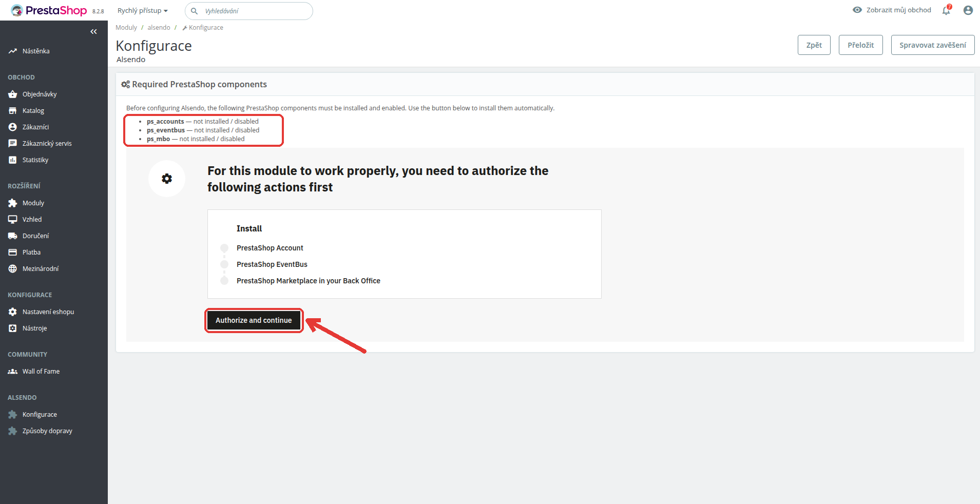Click the Spravovat zavěšení button

click(933, 45)
